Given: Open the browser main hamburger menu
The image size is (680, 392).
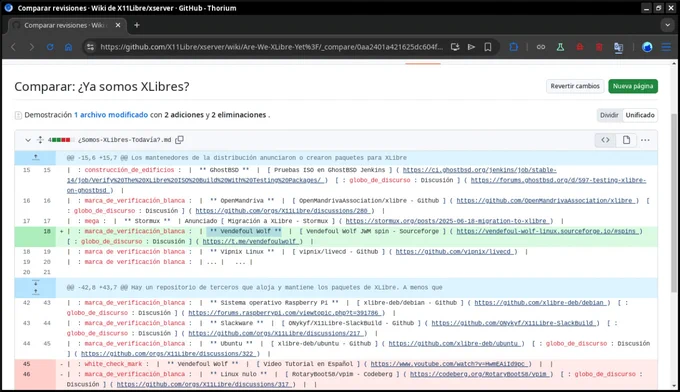Looking at the screenshot, I should click(x=666, y=47).
